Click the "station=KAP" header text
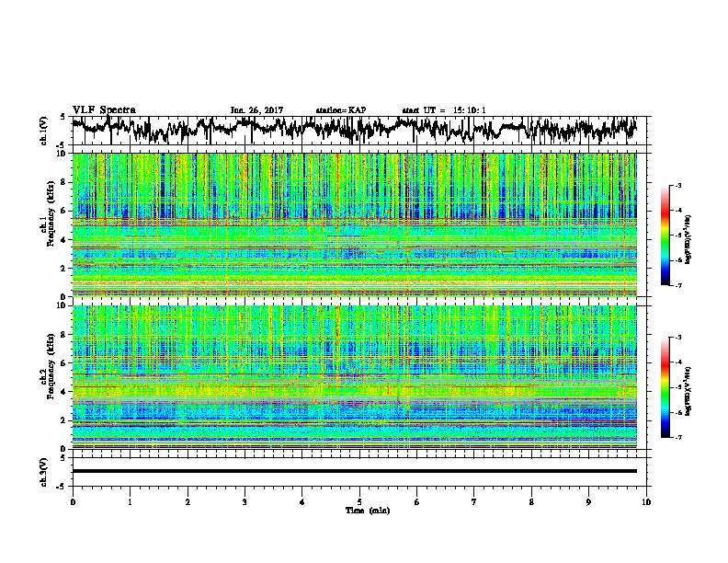 tap(341, 110)
